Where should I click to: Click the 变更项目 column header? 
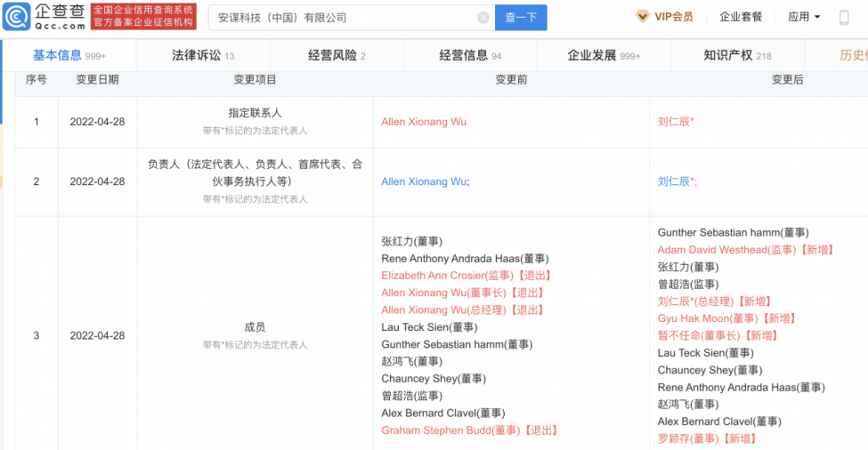[255, 80]
